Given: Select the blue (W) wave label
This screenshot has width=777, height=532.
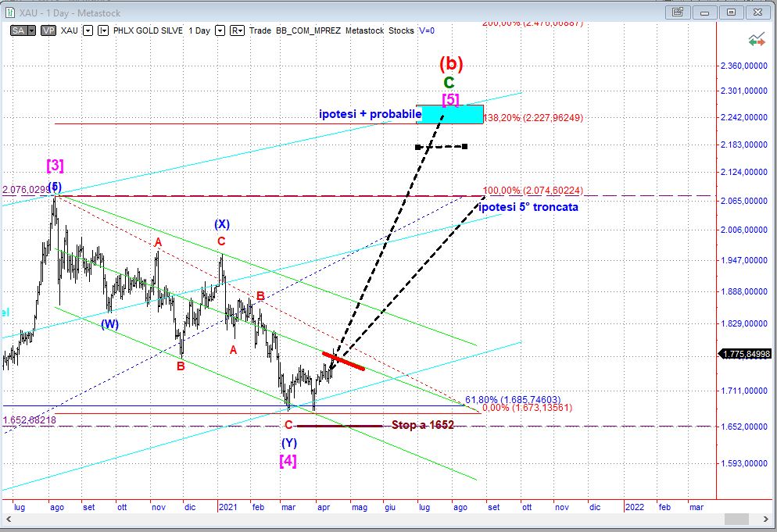Looking at the screenshot, I should [109, 324].
